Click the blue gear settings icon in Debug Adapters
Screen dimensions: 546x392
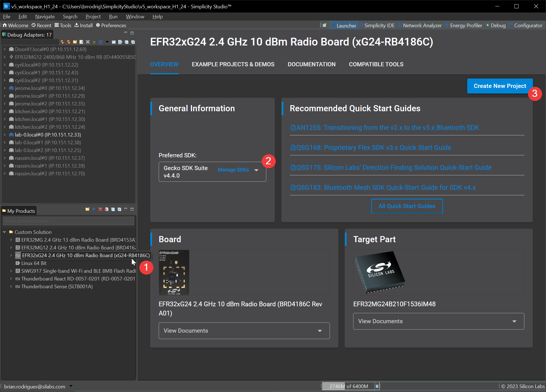tap(101, 42)
